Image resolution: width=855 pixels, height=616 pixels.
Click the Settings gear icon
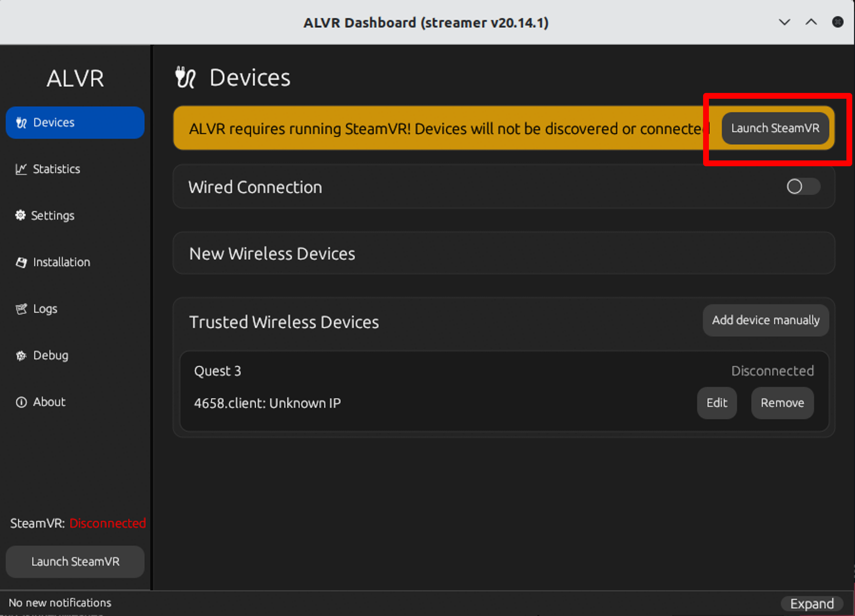coord(20,215)
